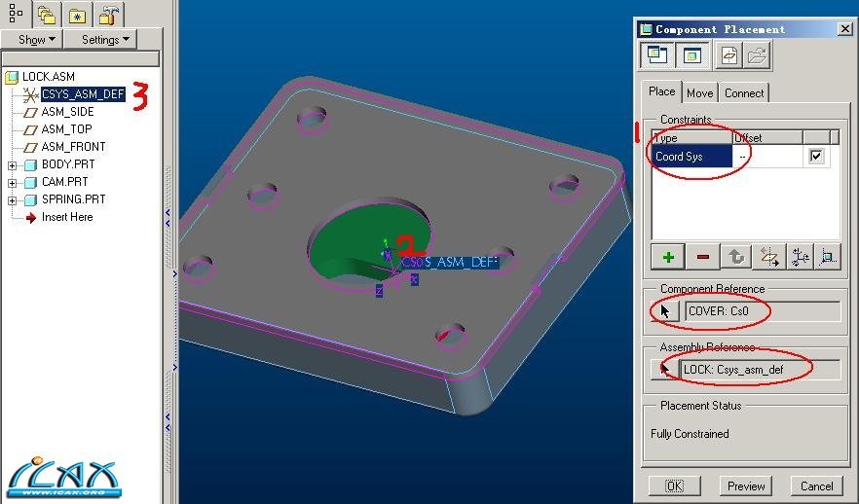The height and width of the screenshot is (504, 859).
Task: Open the Settings dropdown menu
Action: click(x=105, y=39)
